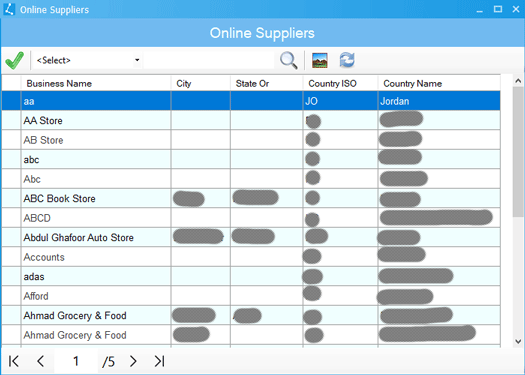Maximize the Online Suppliers window
The image size is (525, 375).
coord(498,9)
